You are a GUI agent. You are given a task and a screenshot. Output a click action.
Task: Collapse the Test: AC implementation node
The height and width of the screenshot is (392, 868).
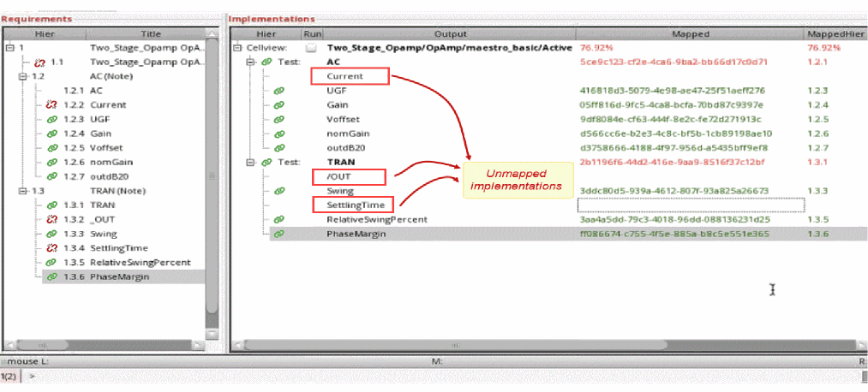(250, 62)
